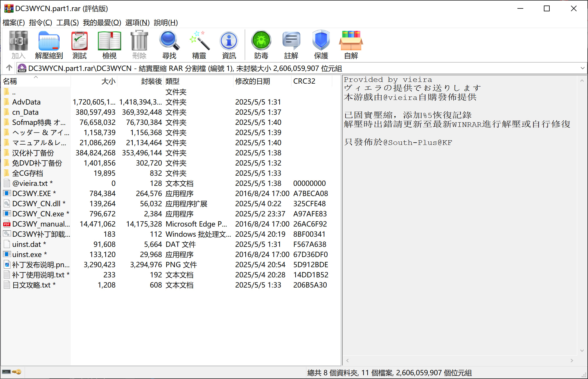Click the drive icon in status bar
This screenshot has width=588, height=379.
click(x=6, y=372)
